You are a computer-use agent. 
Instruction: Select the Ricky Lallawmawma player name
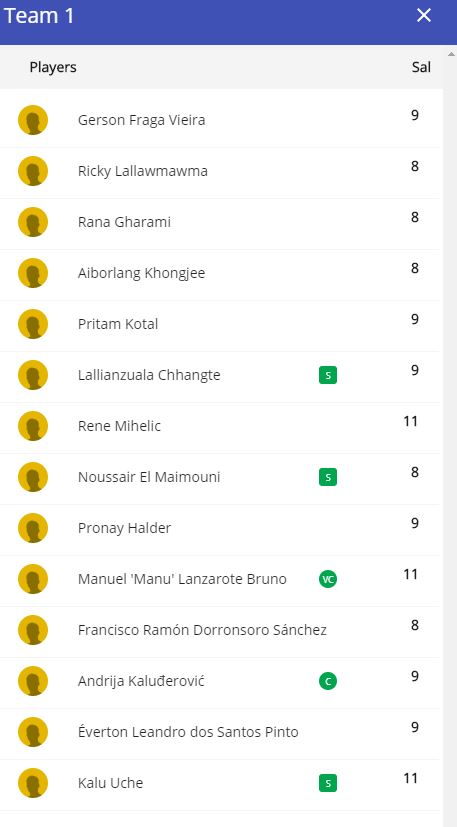coord(142,171)
